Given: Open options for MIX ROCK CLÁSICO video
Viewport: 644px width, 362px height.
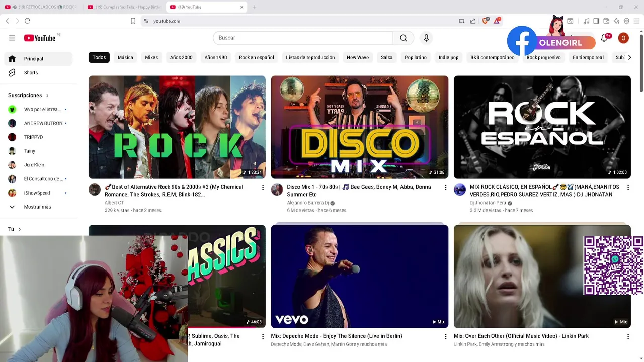Looking at the screenshot, I should (628, 187).
